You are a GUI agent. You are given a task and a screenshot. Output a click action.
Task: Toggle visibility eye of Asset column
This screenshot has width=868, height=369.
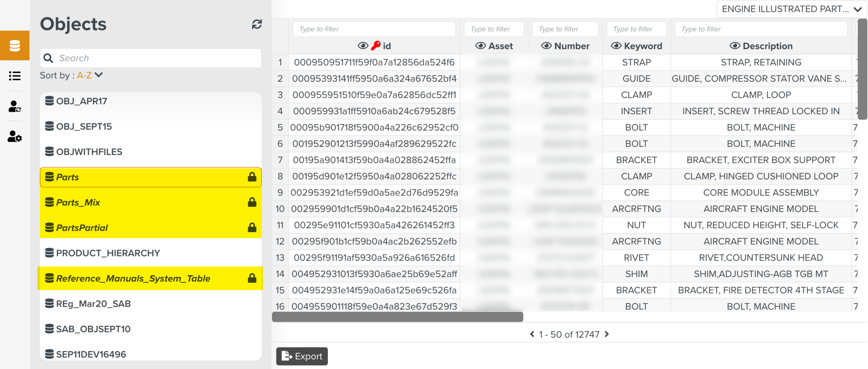click(480, 46)
